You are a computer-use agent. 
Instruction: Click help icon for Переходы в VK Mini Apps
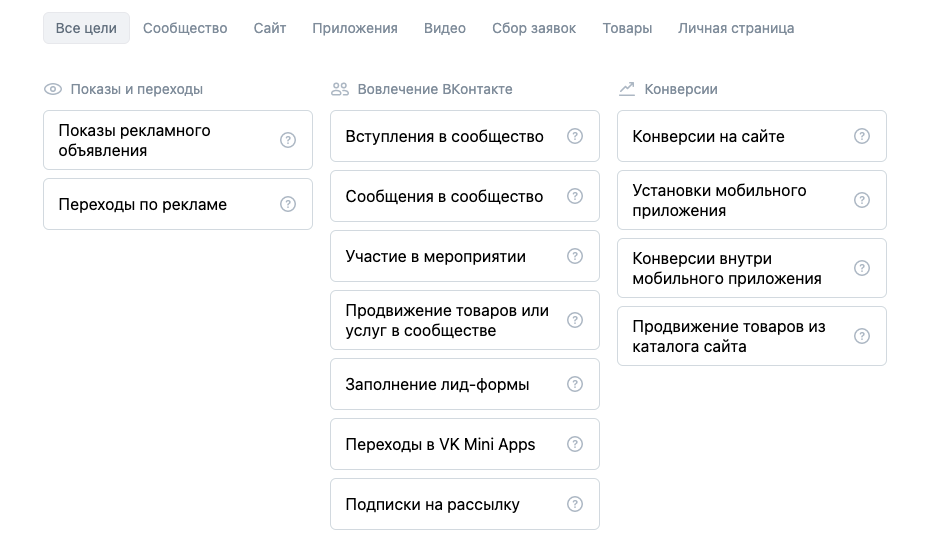(x=575, y=444)
